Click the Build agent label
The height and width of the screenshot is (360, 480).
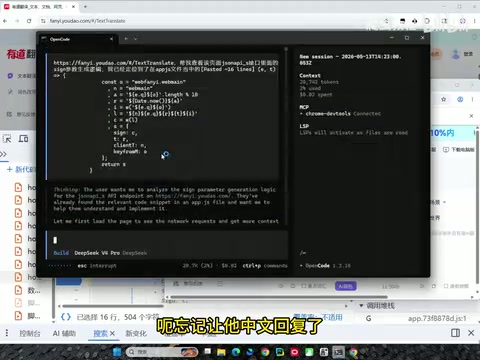coord(61,253)
